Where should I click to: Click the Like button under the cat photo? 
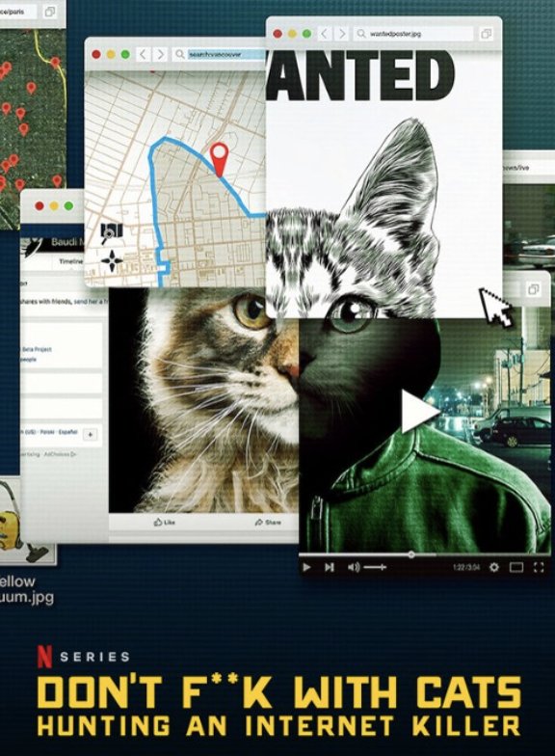(x=164, y=523)
